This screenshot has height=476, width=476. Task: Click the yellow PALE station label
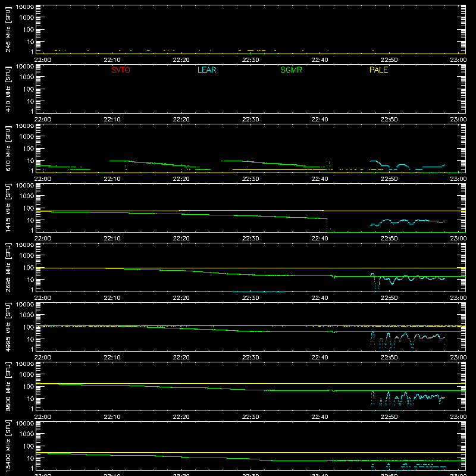click(378, 70)
